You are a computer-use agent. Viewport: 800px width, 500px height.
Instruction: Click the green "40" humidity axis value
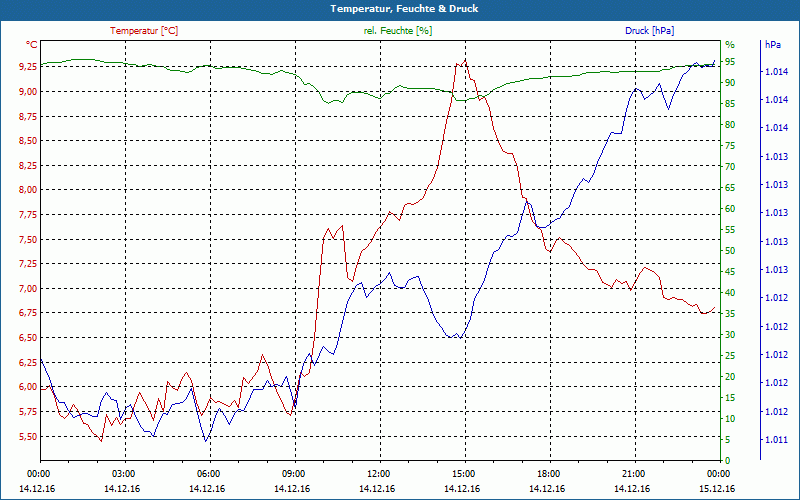tap(730, 293)
